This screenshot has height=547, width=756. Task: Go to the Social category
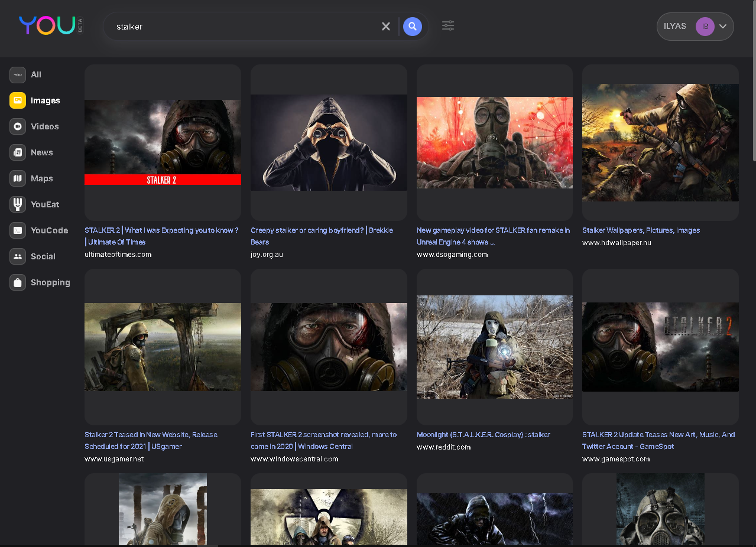[x=43, y=256]
